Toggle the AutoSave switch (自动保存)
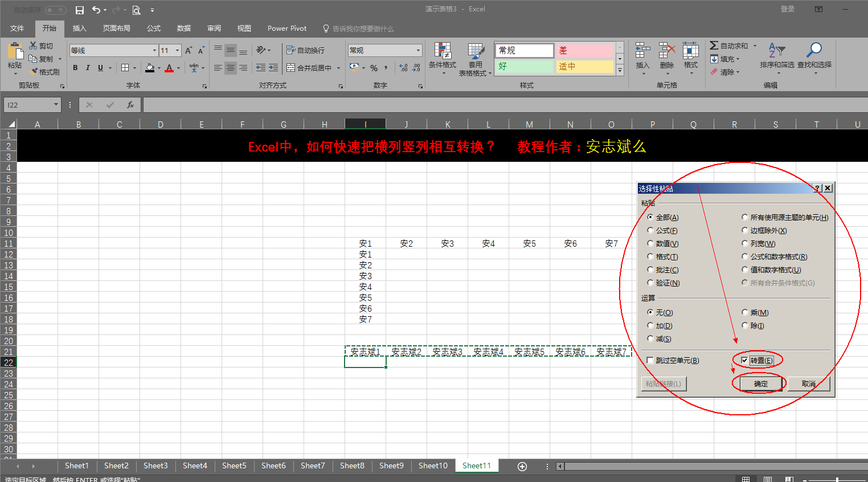The height and width of the screenshot is (482, 868). (55, 10)
